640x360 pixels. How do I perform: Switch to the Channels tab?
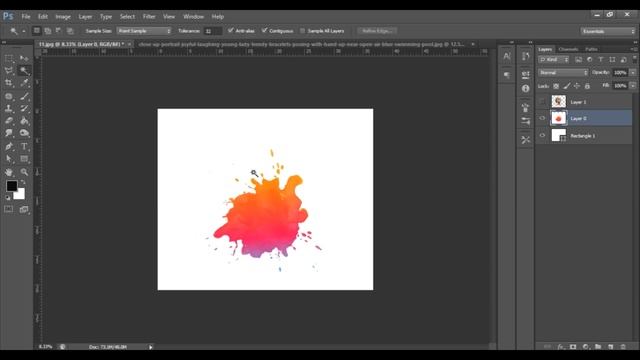568,49
